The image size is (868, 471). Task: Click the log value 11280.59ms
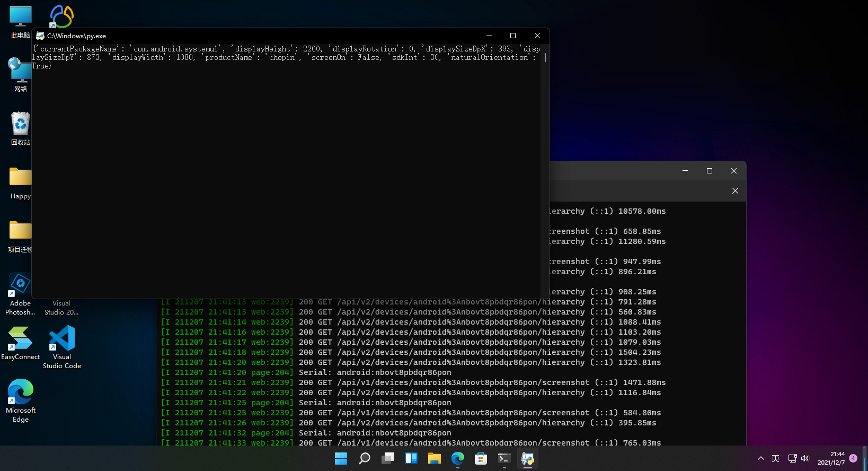coord(642,241)
